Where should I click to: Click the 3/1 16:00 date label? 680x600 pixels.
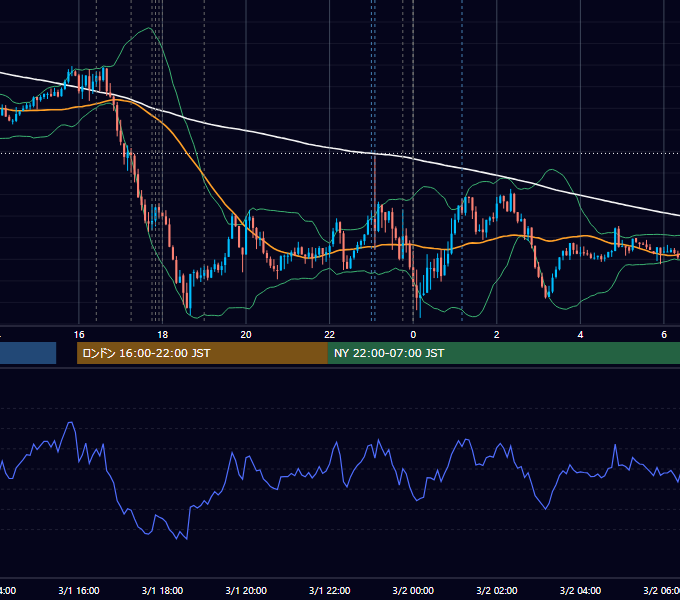[x=79, y=590]
